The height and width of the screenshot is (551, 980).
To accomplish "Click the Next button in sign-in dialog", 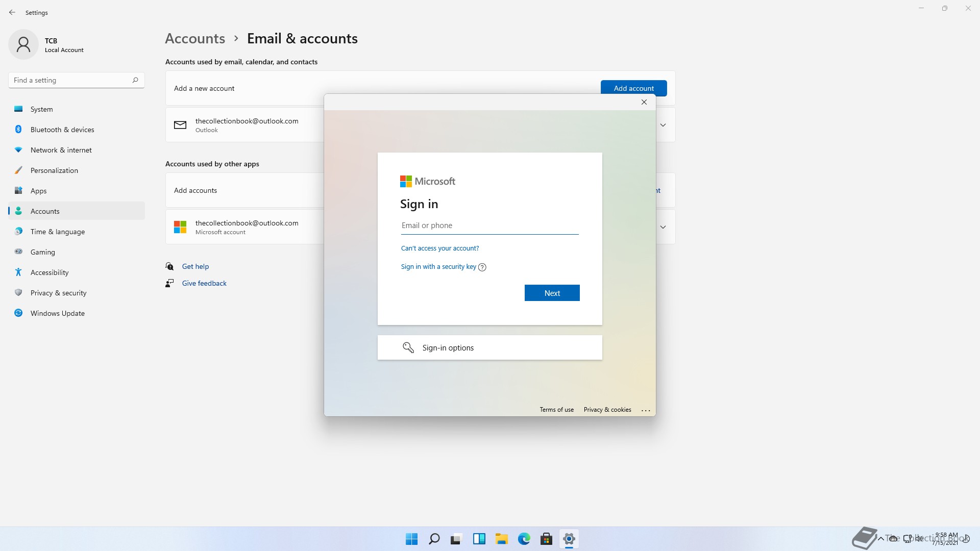I will tap(552, 293).
